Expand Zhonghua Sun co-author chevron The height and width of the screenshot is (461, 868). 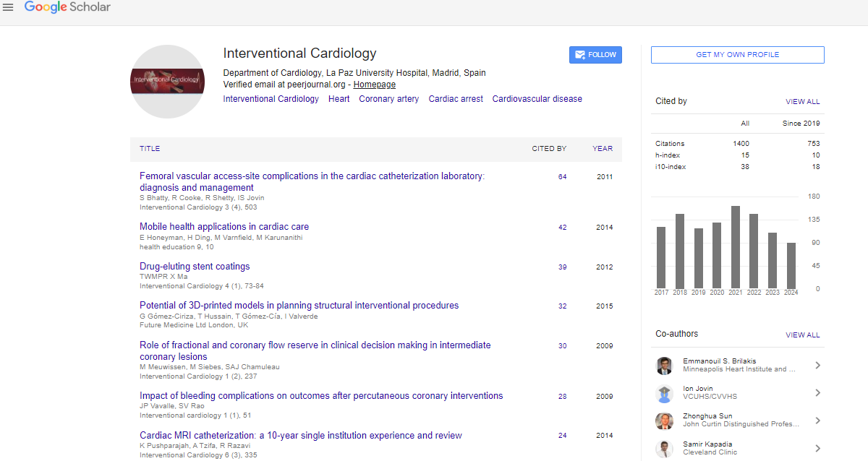click(817, 421)
